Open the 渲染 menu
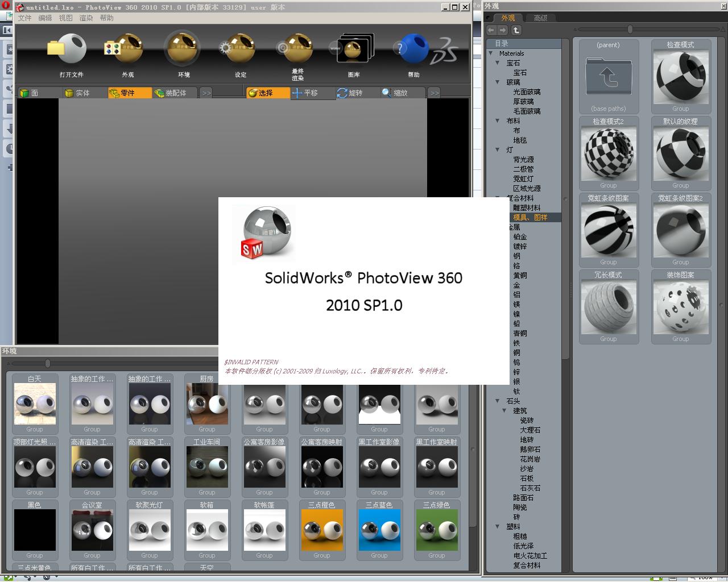Screen dimensions: 728x582 pos(86,18)
